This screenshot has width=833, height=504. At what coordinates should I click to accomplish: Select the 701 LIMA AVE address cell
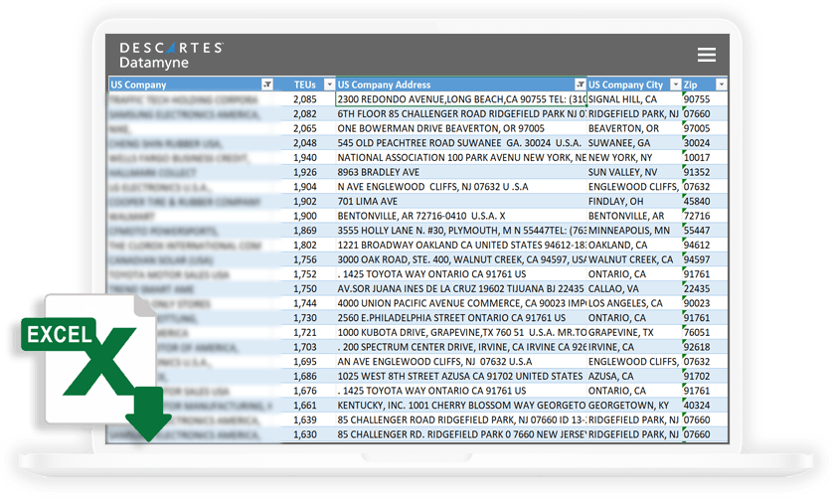coord(459,201)
